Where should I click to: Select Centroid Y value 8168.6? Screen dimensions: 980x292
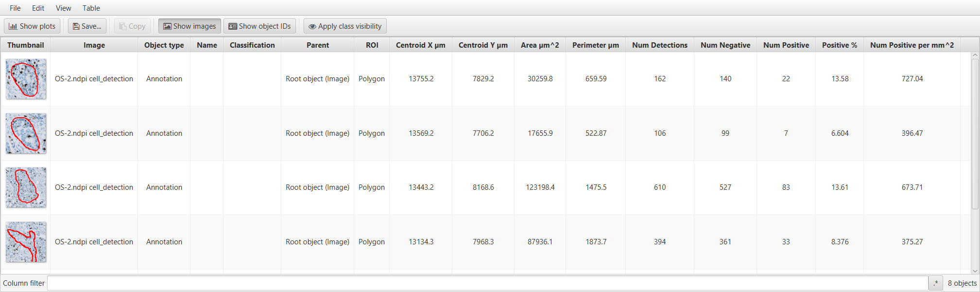pyautogui.click(x=483, y=187)
